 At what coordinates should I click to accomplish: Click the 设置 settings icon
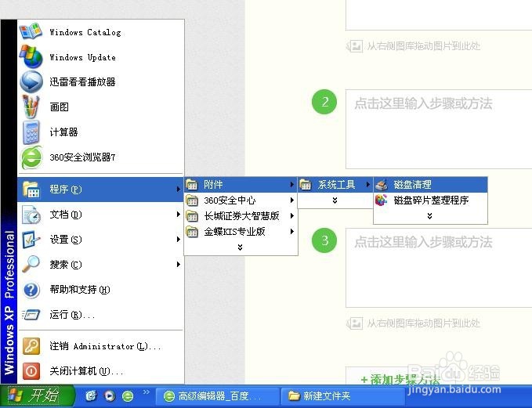click(31, 240)
